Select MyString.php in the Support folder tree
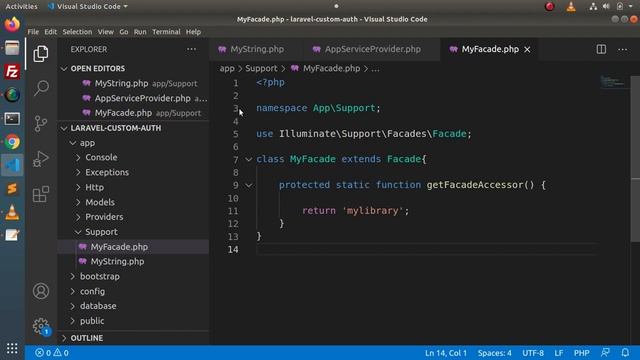This screenshot has height=360, width=640. [117, 262]
